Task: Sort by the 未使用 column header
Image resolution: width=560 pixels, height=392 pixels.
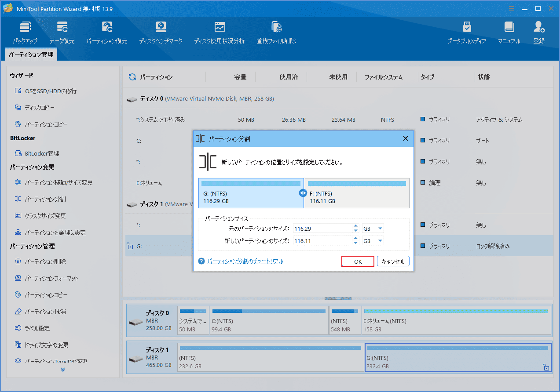Action: point(338,77)
